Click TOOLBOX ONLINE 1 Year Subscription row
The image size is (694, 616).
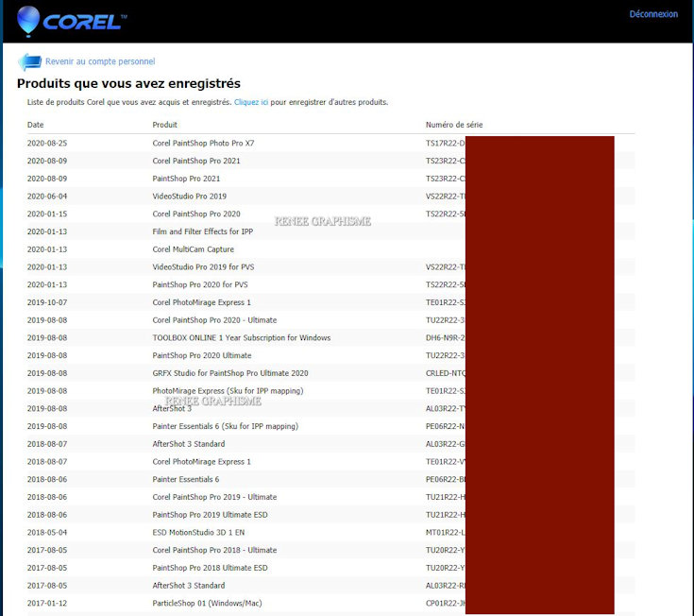click(330, 338)
